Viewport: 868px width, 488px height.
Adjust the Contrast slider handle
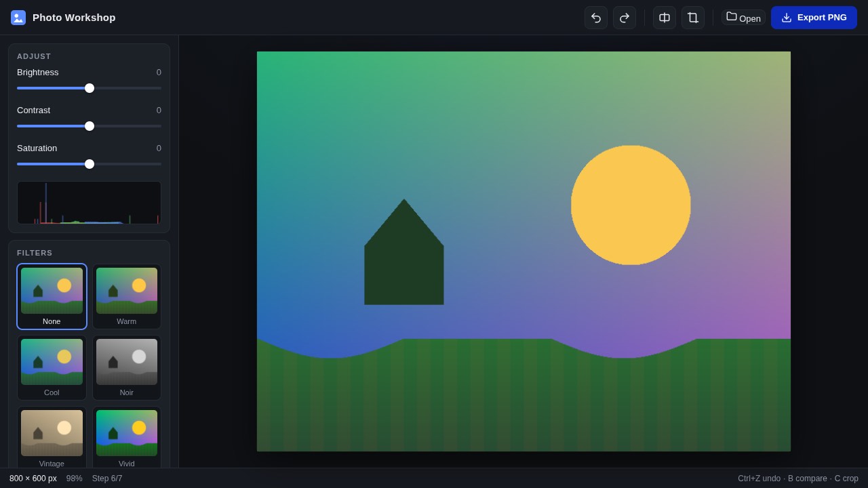click(90, 126)
